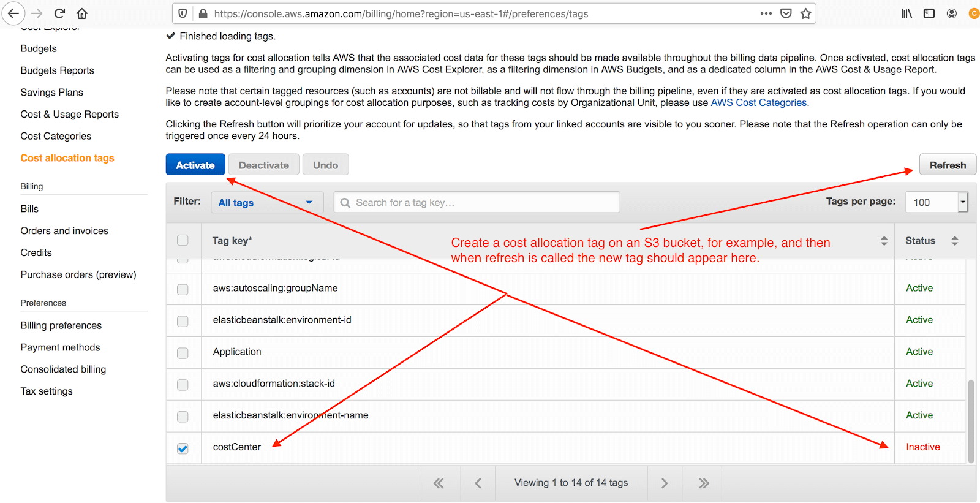This screenshot has height=503, width=980.
Task: Click the Refresh button for tags
Action: click(x=948, y=165)
